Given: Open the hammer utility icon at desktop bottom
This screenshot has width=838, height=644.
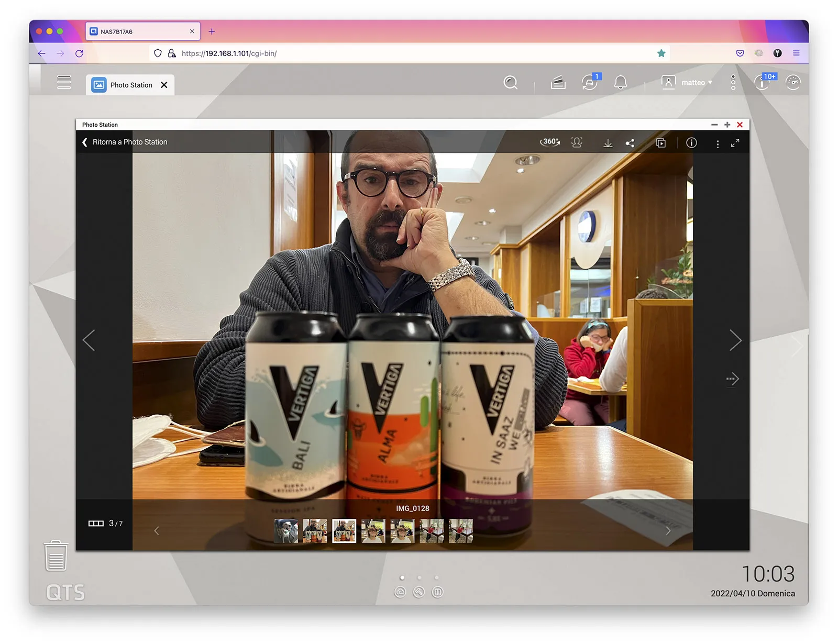Looking at the screenshot, I should click(419, 592).
